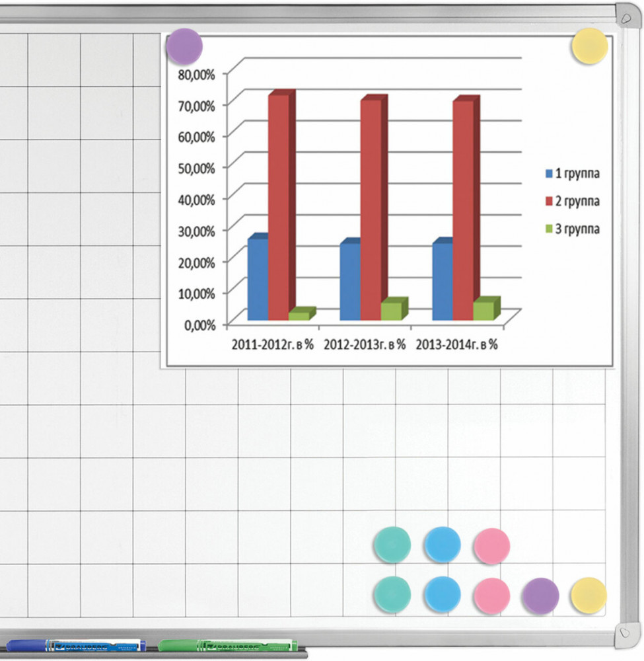The height and width of the screenshot is (661, 644).
Task: Click the red bar for 2011-2012
Action: tap(279, 206)
